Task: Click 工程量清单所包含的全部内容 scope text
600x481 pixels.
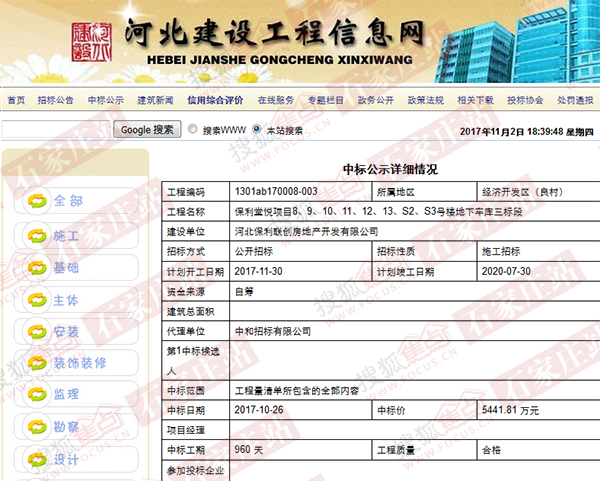Action: pos(297,391)
